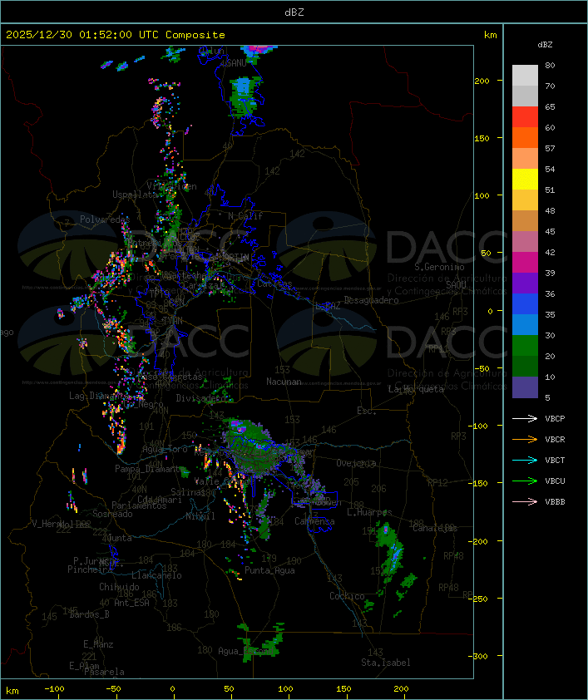
Task: Click the -250 tick on vertical axis
Action: pos(480,599)
